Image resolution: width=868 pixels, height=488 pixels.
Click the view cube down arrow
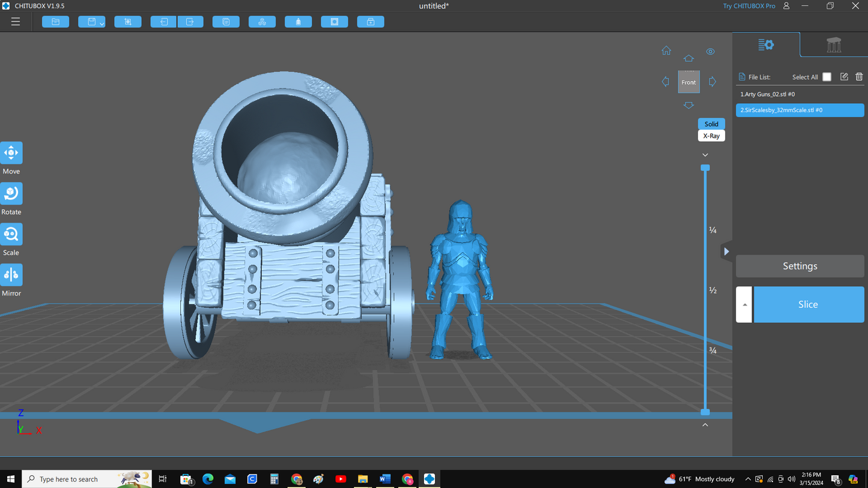point(688,105)
